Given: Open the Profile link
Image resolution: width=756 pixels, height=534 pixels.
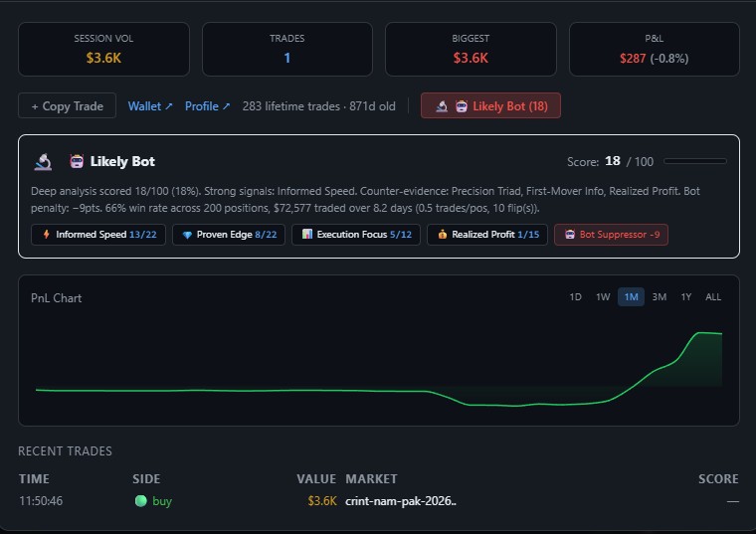Looking at the screenshot, I should point(207,106).
